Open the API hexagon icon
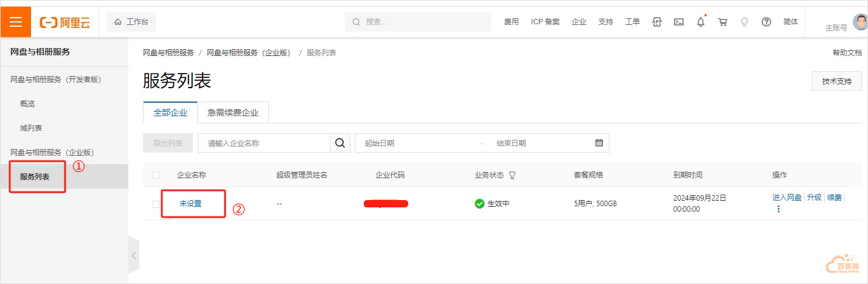Viewport: 868px width, 284px height. click(657, 22)
